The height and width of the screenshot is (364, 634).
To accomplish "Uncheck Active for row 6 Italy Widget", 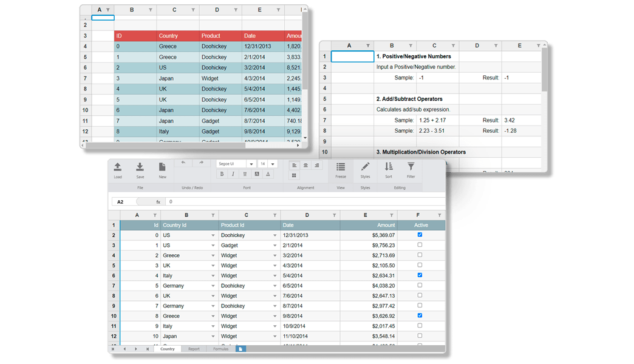I will click(x=420, y=275).
